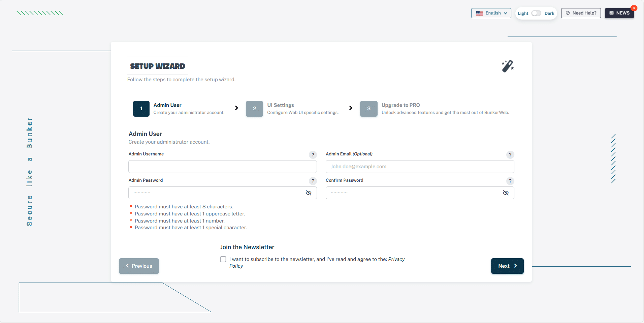Click the help icon for Admin Username
The width and height of the screenshot is (644, 323).
(313, 155)
